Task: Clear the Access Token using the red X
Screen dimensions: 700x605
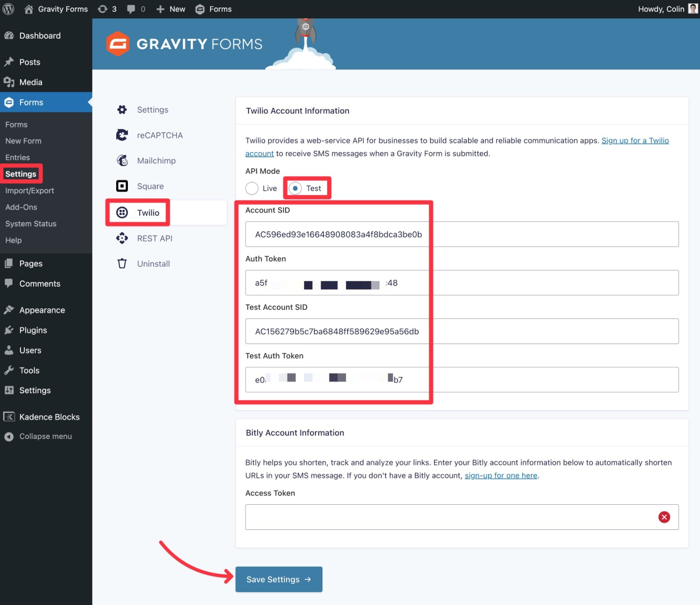Action: (x=664, y=517)
